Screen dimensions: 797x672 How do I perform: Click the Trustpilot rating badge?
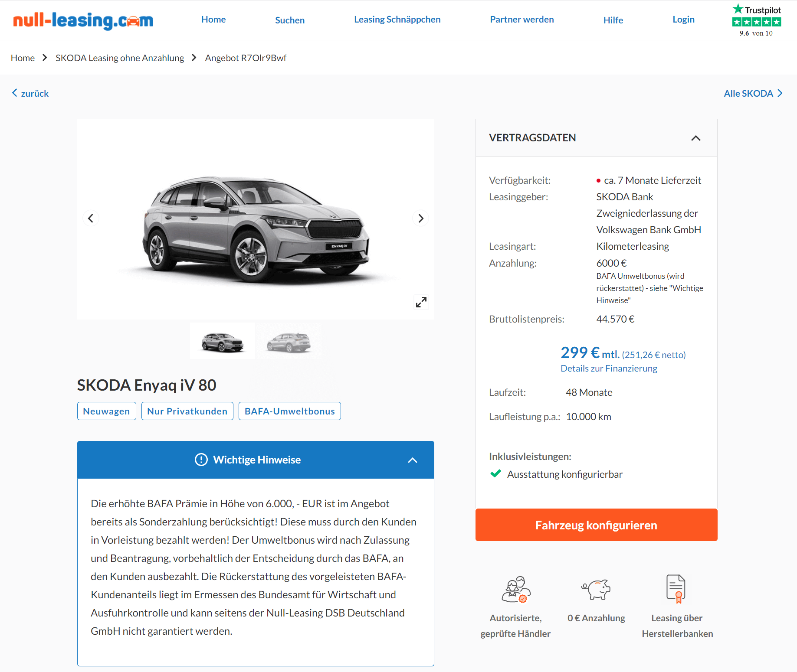[756, 20]
